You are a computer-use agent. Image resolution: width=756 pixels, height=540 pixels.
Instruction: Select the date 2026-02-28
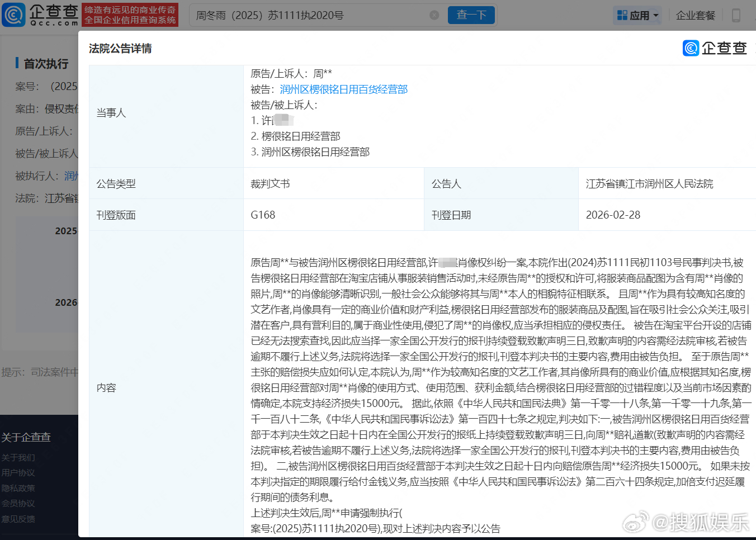pos(613,215)
